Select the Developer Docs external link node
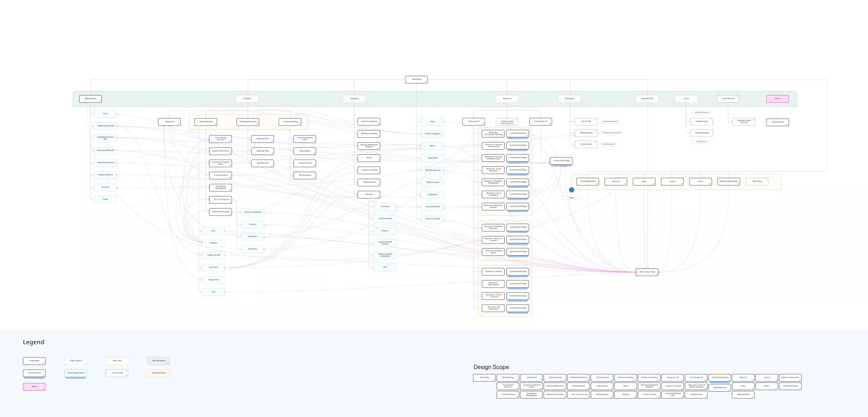 tap(586, 133)
